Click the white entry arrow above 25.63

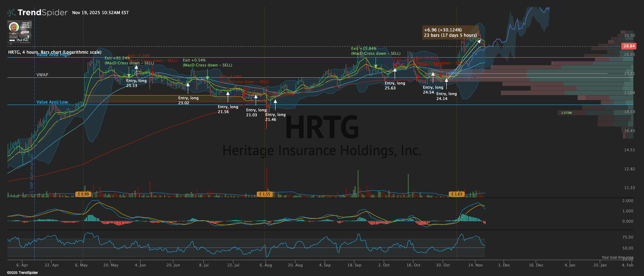[395, 70]
